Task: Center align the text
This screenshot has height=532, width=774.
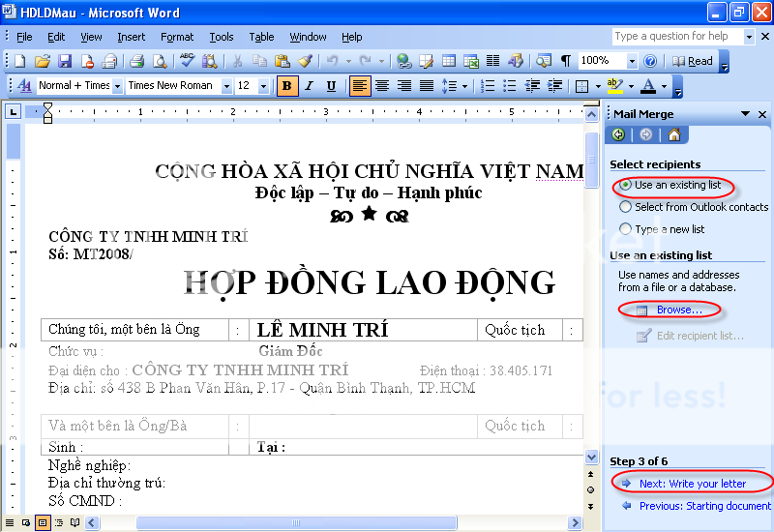Action: 382,86
